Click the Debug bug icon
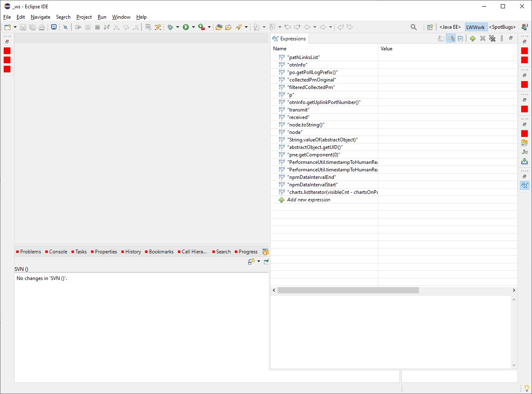This screenshot has width=532, height=394. 170,27
